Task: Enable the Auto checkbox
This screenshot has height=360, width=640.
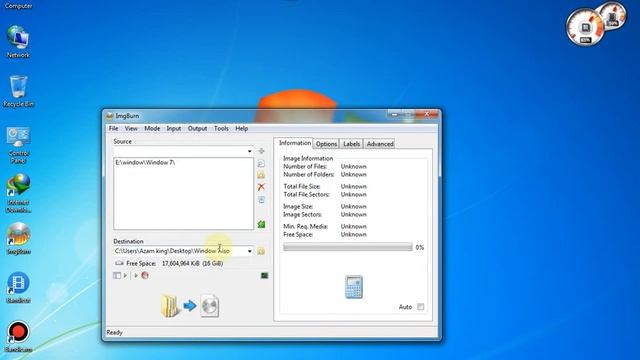Action: pos(420,307)
